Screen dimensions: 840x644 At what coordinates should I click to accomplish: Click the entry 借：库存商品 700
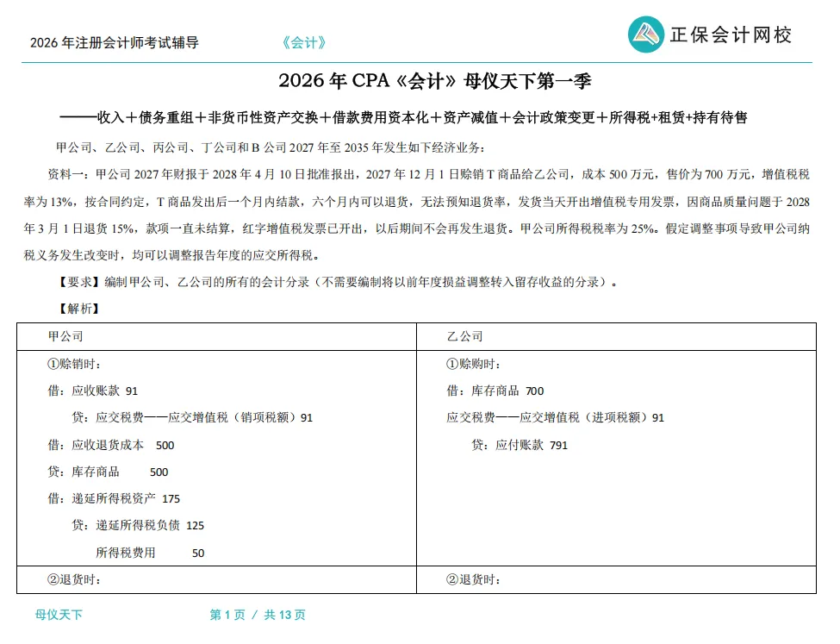tap(495, 391)
